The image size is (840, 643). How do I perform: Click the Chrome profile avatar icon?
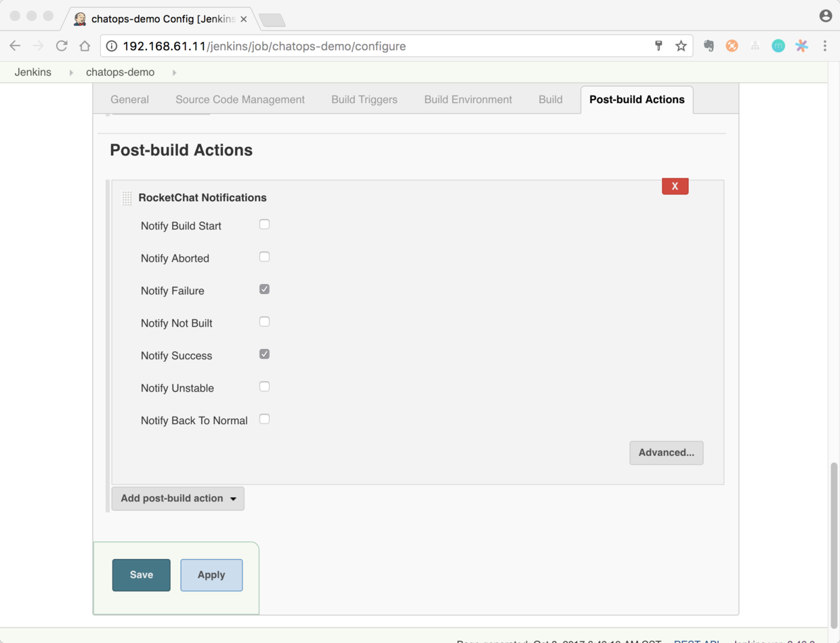tap(825, 16)
